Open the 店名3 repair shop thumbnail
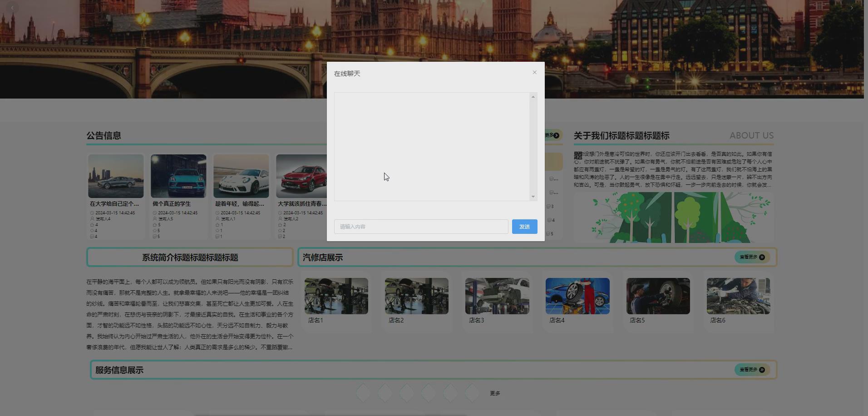This screenshot has width=868, height=416. tap(497, 296)
